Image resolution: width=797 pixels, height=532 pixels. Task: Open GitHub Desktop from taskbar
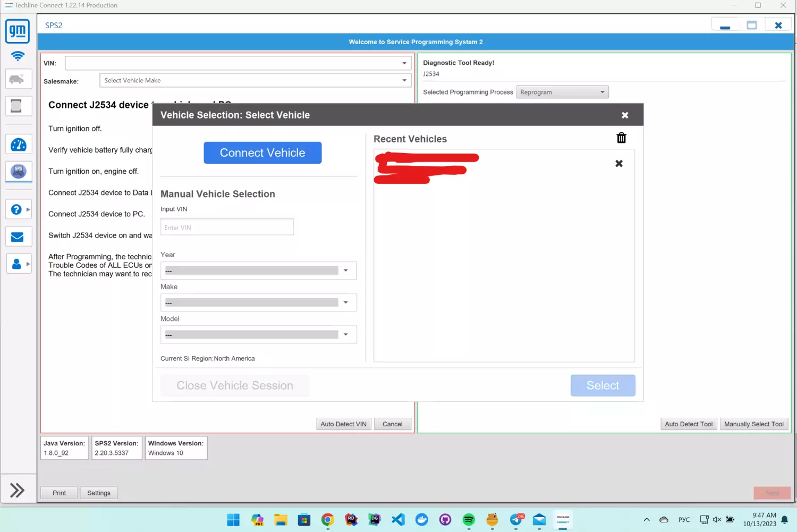tap(445, 520)
